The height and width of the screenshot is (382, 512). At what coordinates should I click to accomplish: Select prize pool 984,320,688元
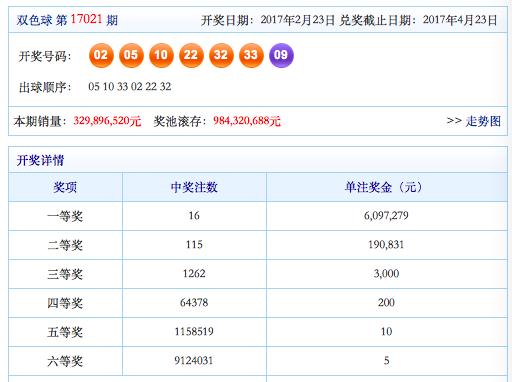tap(247, 121)
